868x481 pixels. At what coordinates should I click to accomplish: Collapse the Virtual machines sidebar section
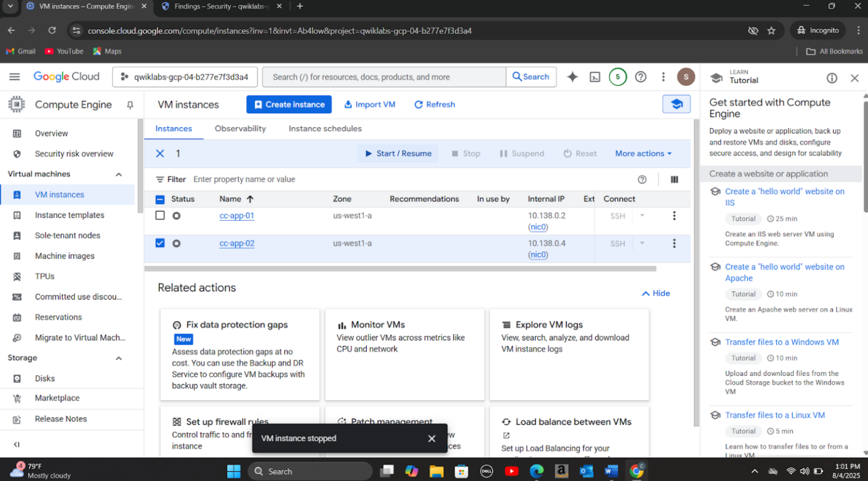[x=118, y=174]
